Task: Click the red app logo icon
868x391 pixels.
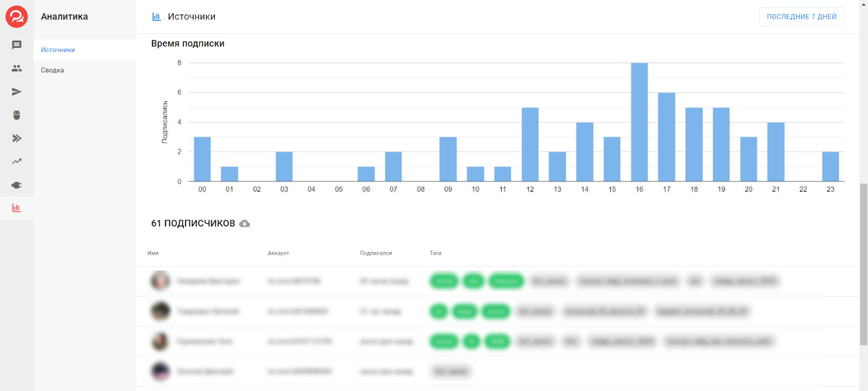Action: point(16,17)
